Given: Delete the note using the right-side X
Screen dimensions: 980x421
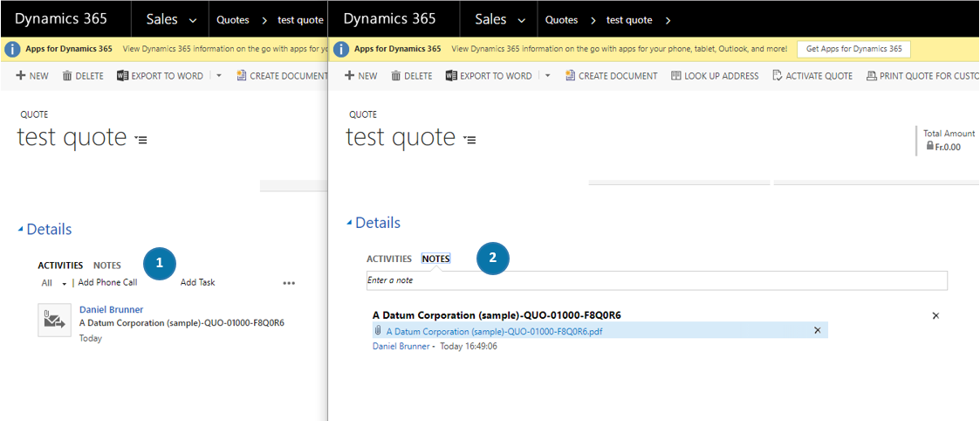Looking at the screenshot, I should [935, 316].
